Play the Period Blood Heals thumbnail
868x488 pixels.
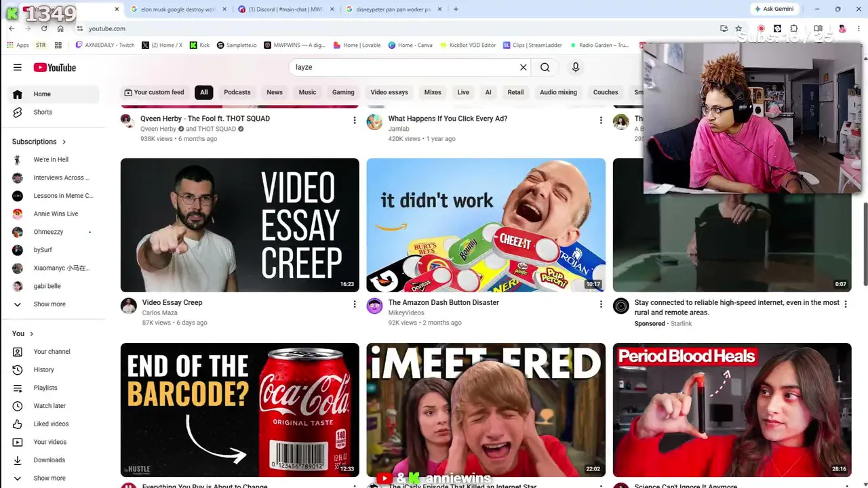pos(732,410)
